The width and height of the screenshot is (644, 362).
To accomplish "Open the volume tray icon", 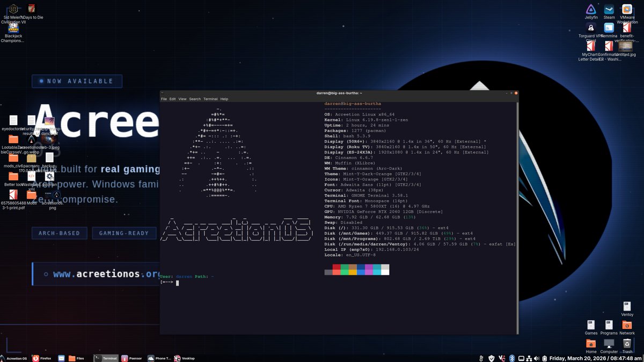I will click(x=537, y=358).
